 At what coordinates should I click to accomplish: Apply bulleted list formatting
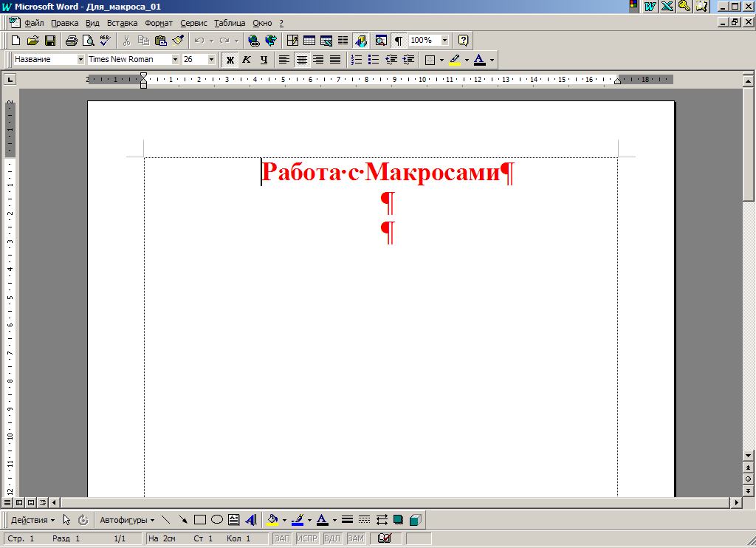(x=373, y=60)
